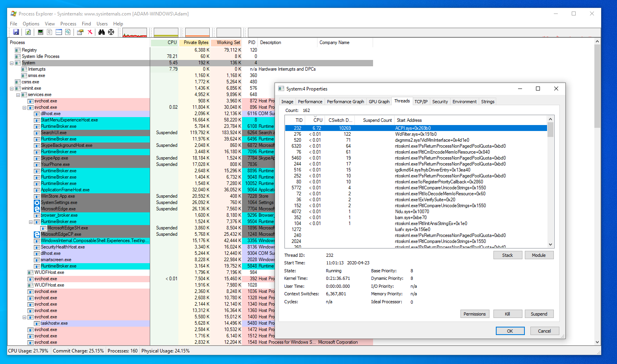
Task: Open System Information via toolbar graph icon
Action: (x=41, y=32)
